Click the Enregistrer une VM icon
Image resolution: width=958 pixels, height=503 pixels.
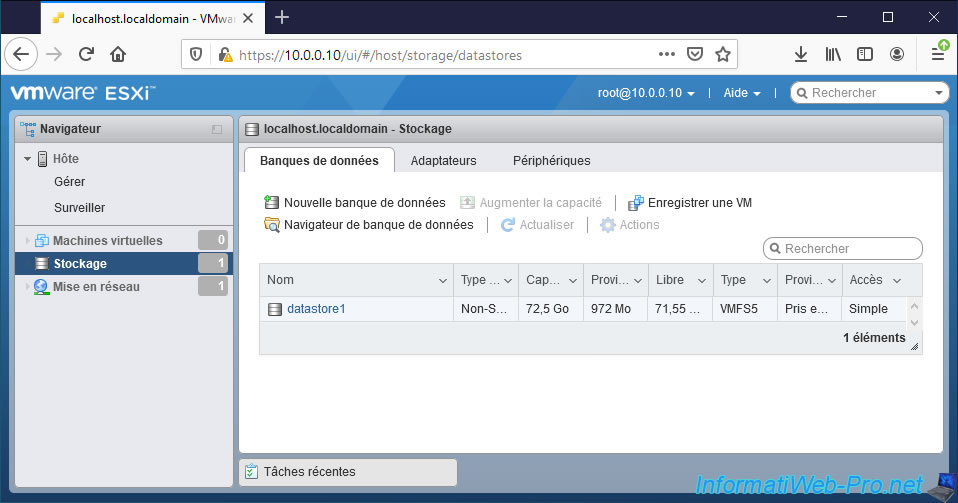pos(635,202)
